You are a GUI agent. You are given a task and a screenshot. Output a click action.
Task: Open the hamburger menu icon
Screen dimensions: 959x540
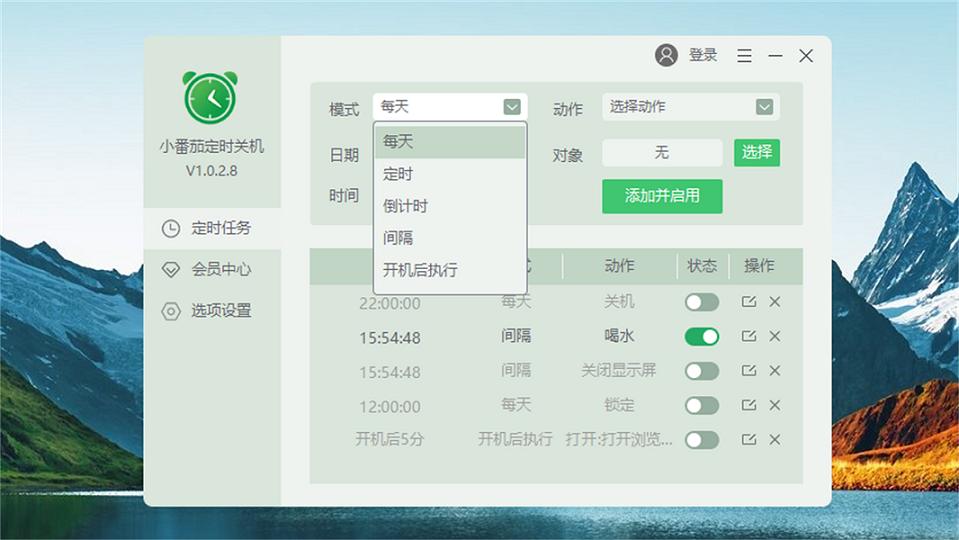[x=744, y=56]
